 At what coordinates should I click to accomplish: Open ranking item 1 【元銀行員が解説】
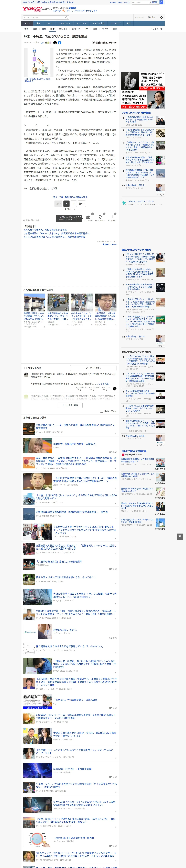(140, 120)
